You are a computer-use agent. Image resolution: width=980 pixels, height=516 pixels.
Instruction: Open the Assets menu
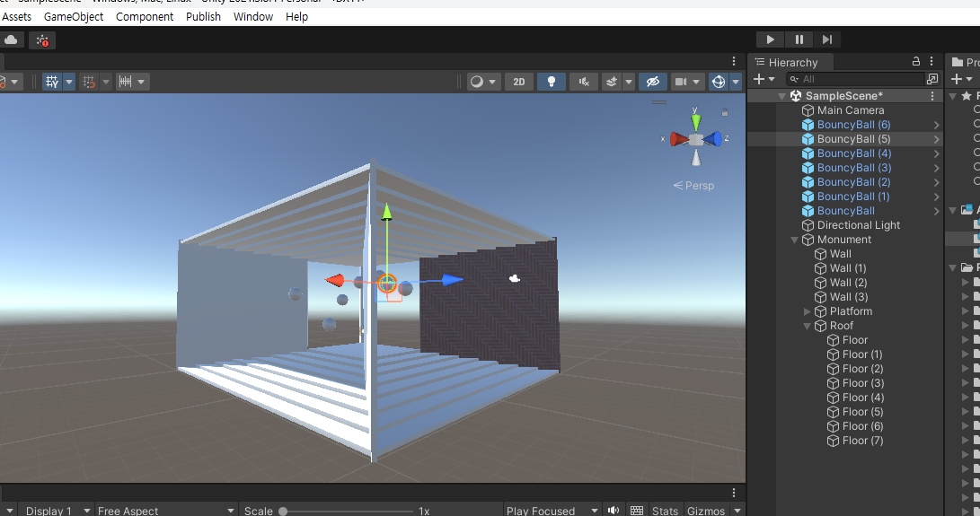coord(17,17)
